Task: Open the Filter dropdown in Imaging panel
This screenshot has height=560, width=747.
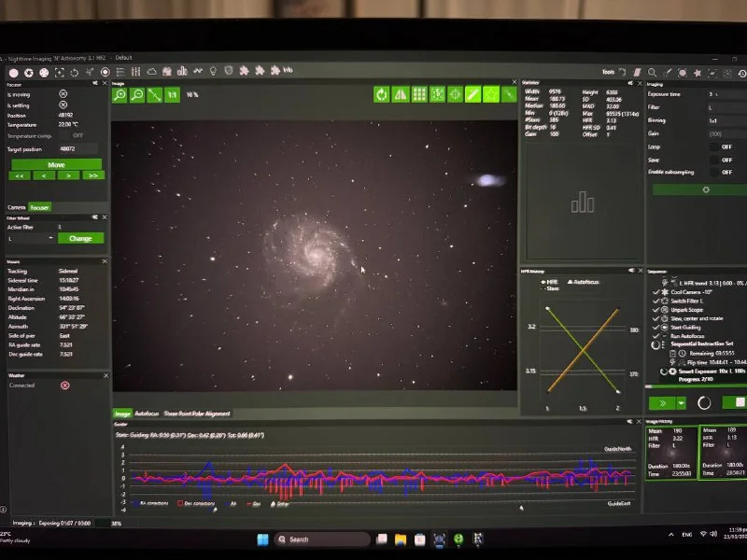Action: [719, 107]
